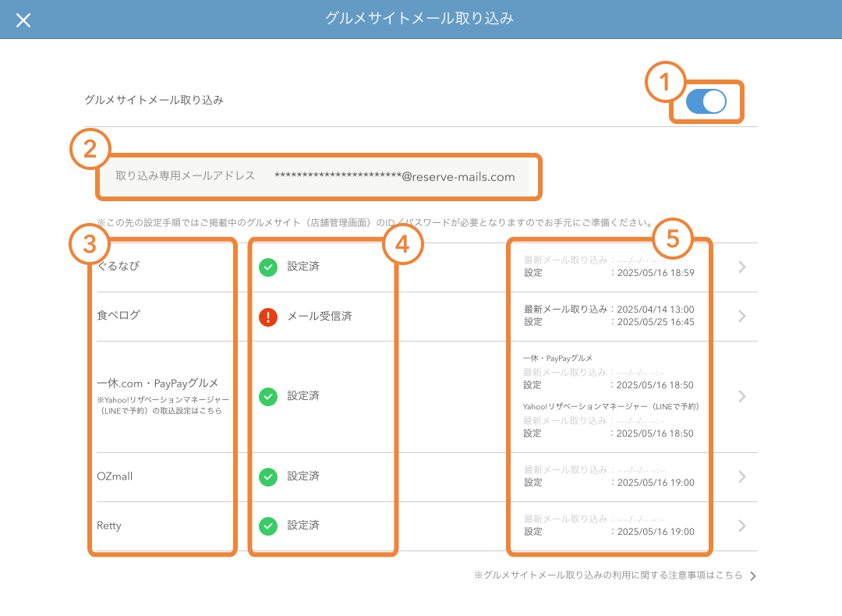
Task: Click the green check icon beside Retty
Action: (268, 526)
